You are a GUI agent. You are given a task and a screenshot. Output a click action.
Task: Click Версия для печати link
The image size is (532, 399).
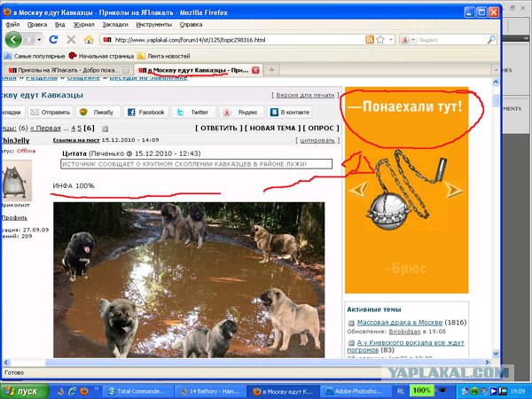tap(305, 96)
